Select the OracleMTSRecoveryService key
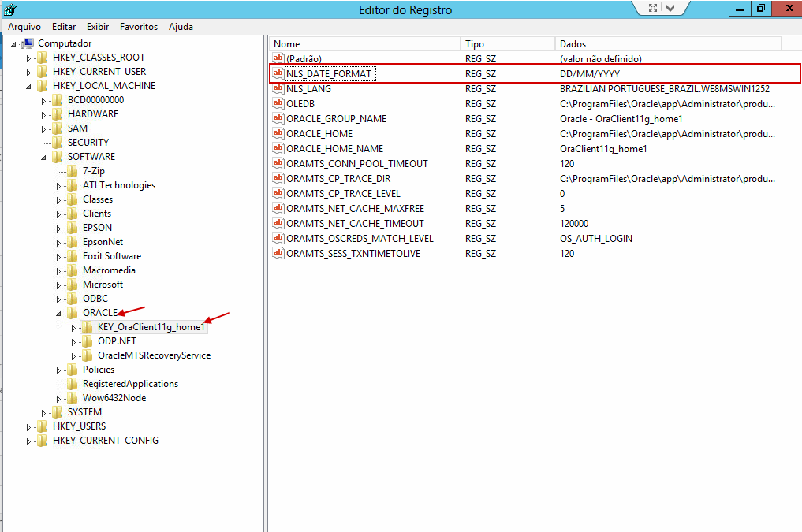 (154, 355)
